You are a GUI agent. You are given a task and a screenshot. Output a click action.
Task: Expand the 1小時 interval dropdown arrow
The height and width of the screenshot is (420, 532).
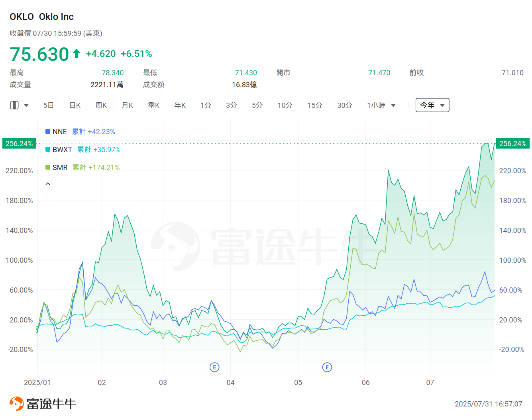(x=393, y=105)
